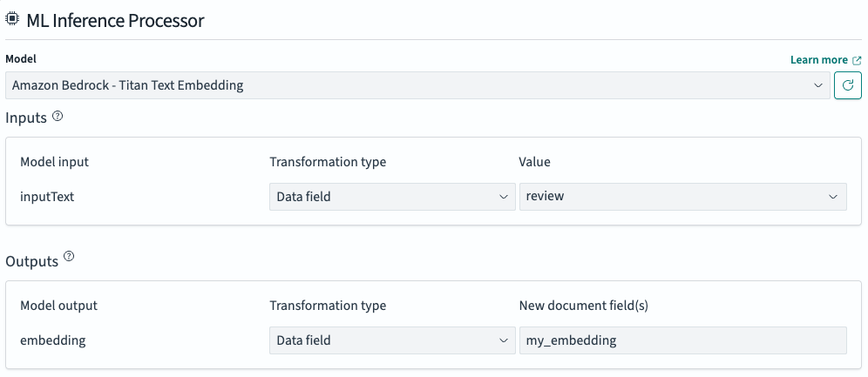Click the Inputs section heading
Viewport: 868px width, 377px height.
(26, 118)
